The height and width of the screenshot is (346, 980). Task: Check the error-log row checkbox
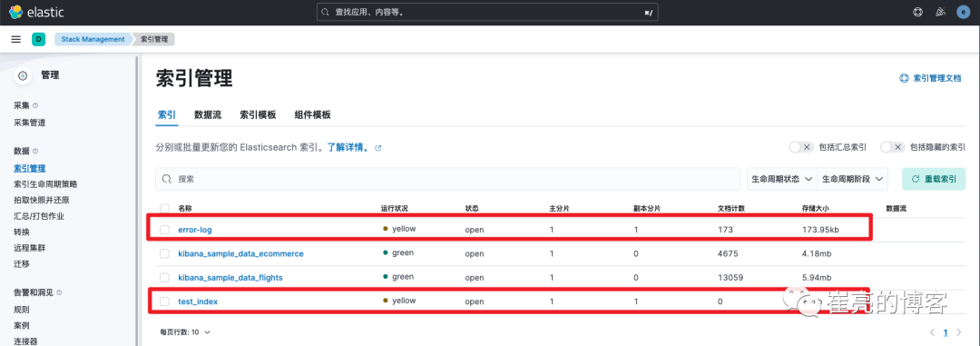point(164,230)
